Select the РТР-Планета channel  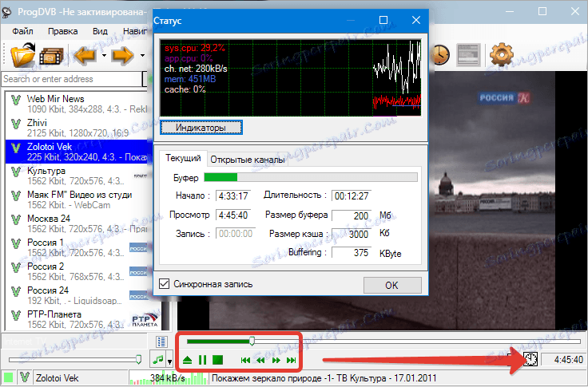click(x=82, y=319)
